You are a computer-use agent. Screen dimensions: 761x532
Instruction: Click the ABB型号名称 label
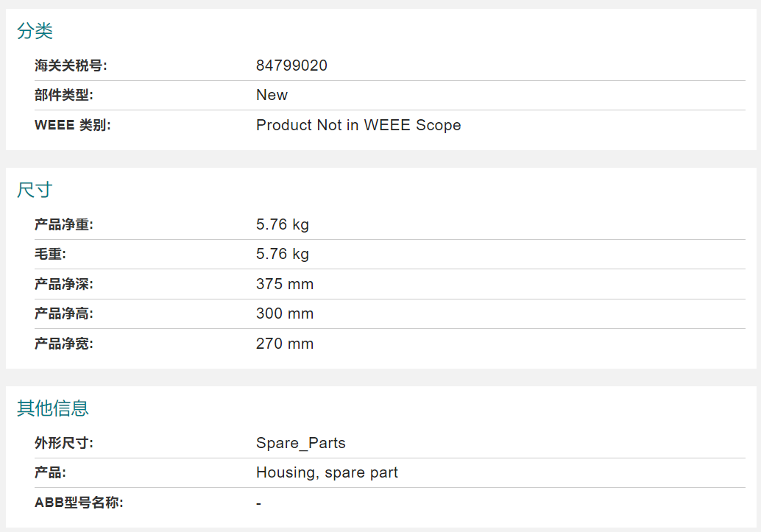tap(79, 503)
